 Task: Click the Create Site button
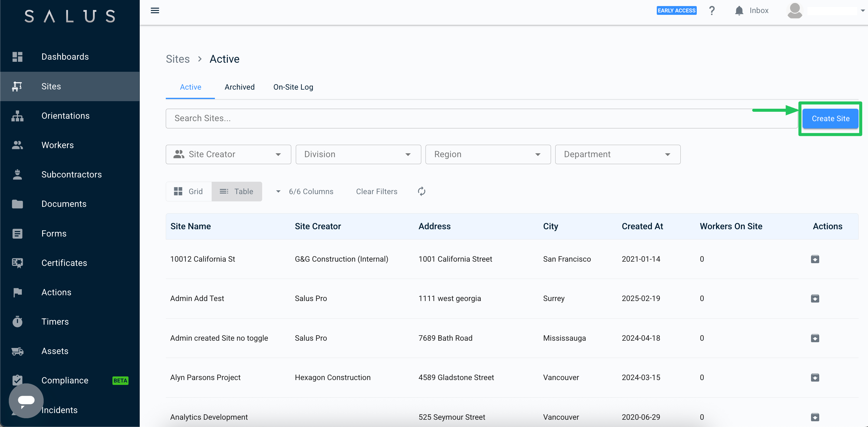(830, 118)
